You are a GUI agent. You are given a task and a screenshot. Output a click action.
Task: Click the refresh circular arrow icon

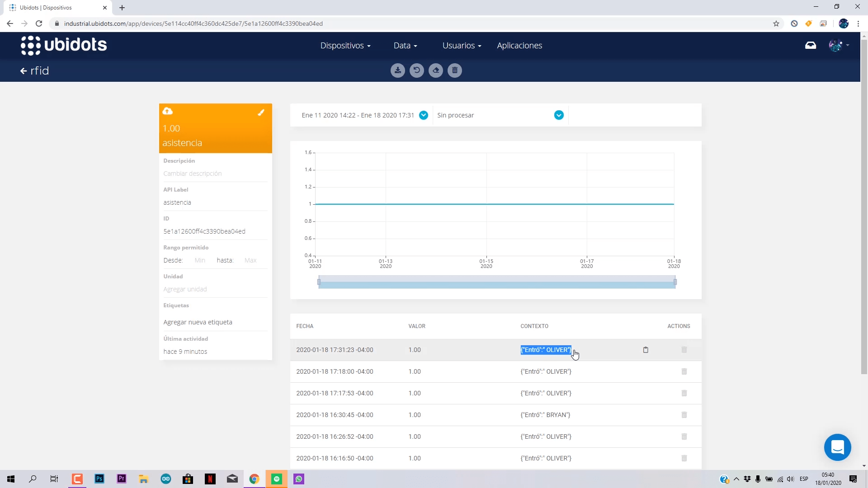click(416, 70)
